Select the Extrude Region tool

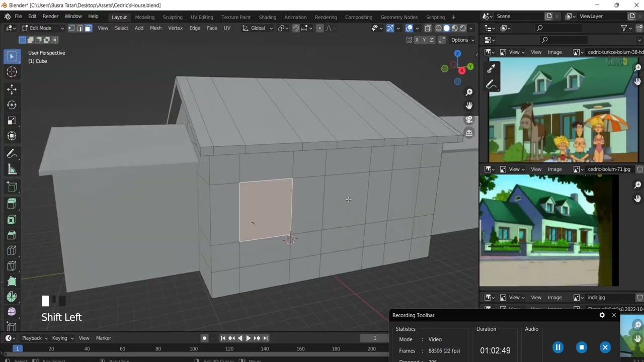(12, 204)
